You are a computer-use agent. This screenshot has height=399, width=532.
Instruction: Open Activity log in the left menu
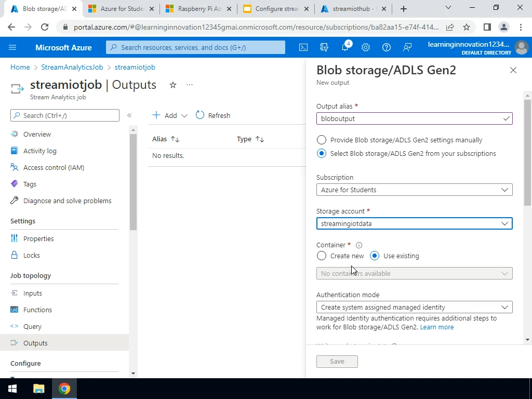click(x=39, y=151)
